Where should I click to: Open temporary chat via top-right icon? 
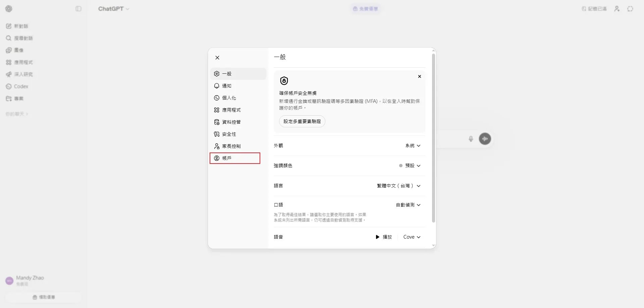pyautogui.click(x=630, y=9)
